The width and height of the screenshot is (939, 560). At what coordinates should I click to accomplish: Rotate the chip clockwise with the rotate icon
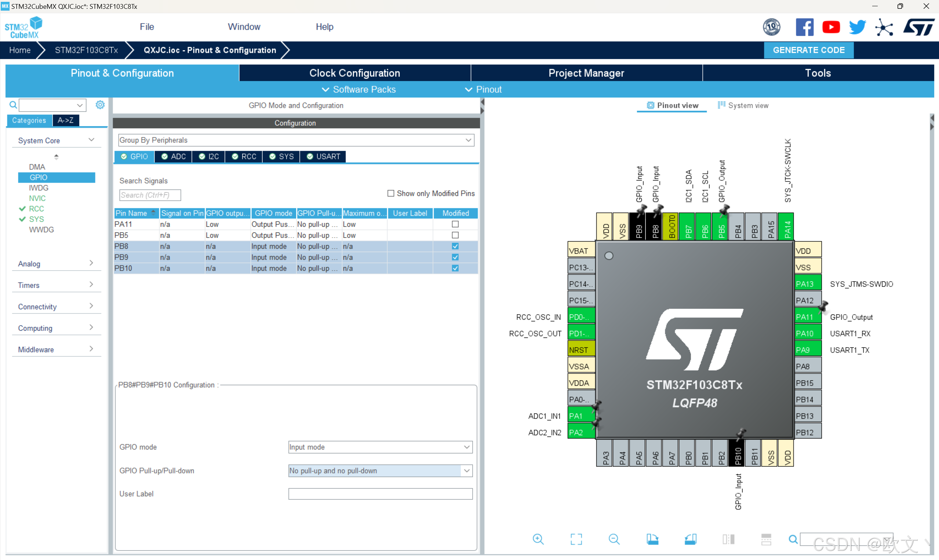(652, 539)
